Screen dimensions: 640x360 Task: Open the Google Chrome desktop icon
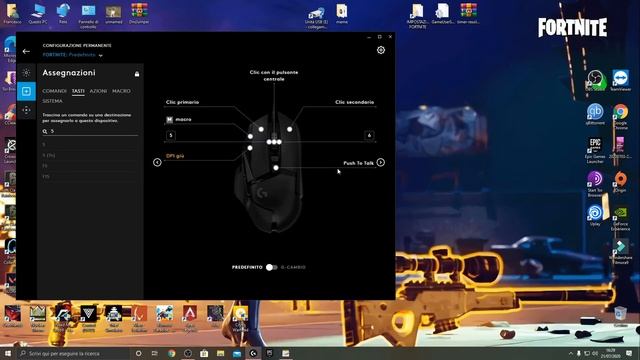[x=620, y=116]
